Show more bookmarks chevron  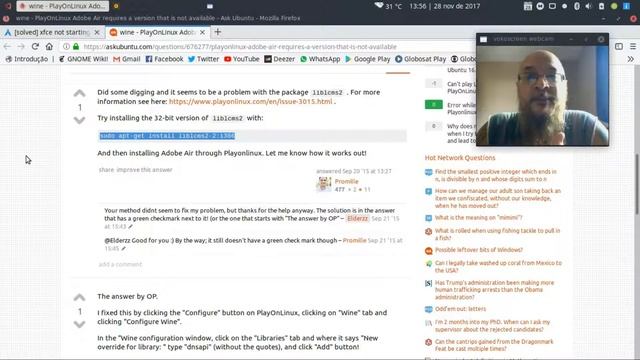coord(631,59)
